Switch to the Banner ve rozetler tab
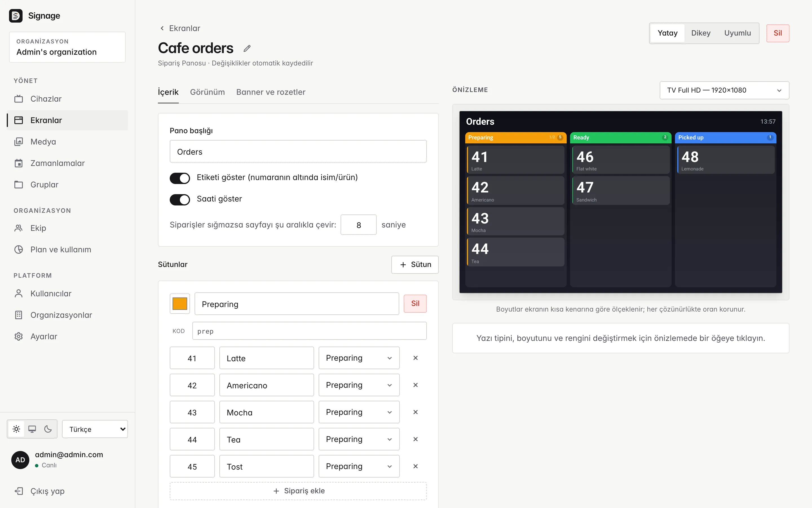Screen dimensions: 812x508 271,92
